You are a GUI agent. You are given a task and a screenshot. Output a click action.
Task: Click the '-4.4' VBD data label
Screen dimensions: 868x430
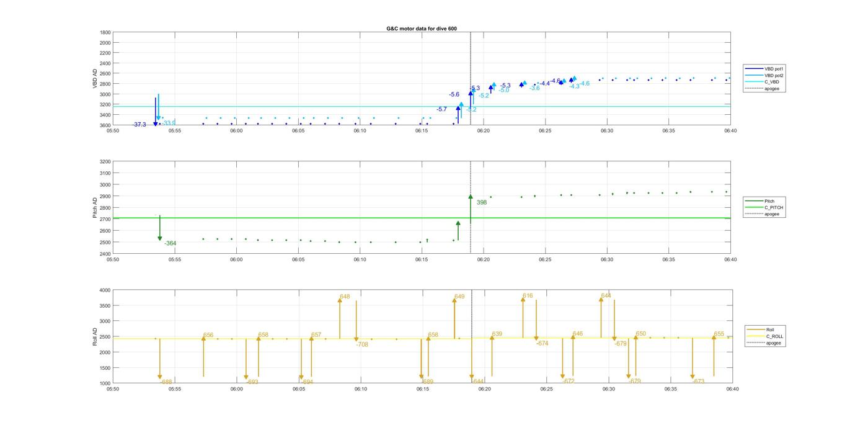[x=544, y=83]
